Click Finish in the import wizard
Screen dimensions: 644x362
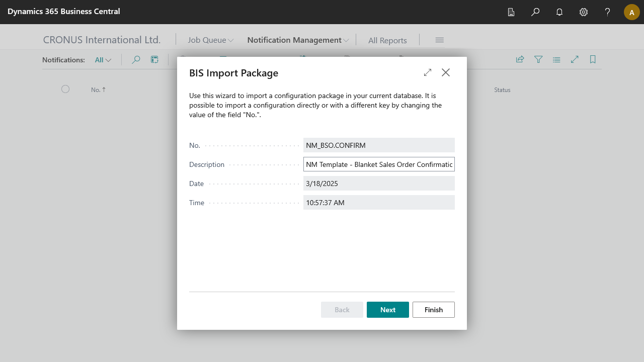pyautogui.click(x=434, y=310)
